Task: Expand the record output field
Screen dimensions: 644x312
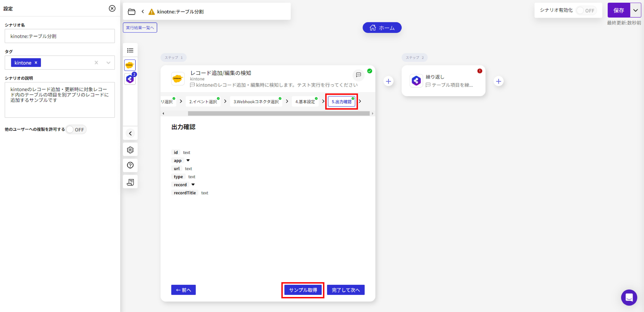Action: point(193,185)
